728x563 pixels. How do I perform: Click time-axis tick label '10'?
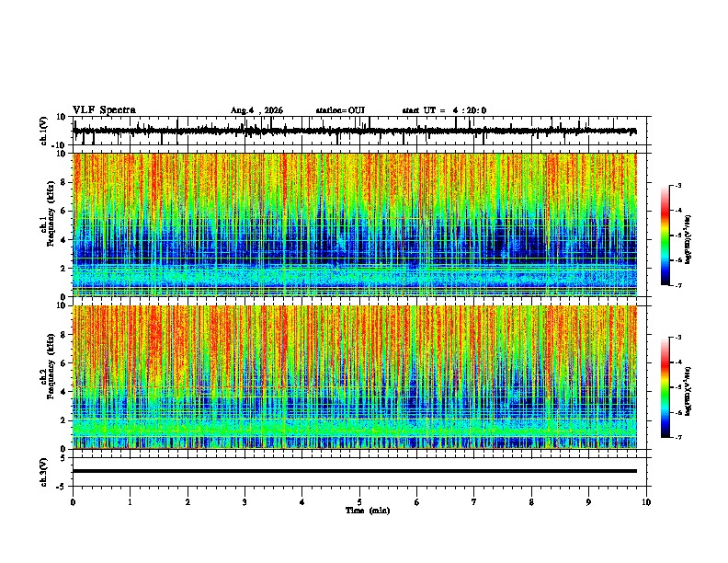click(646, 502)
